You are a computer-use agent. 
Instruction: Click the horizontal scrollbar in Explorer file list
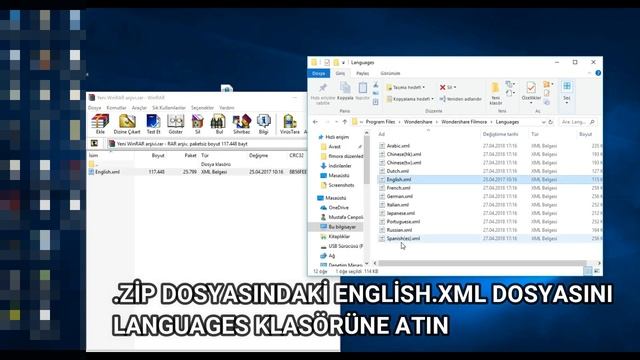(483, 263)
